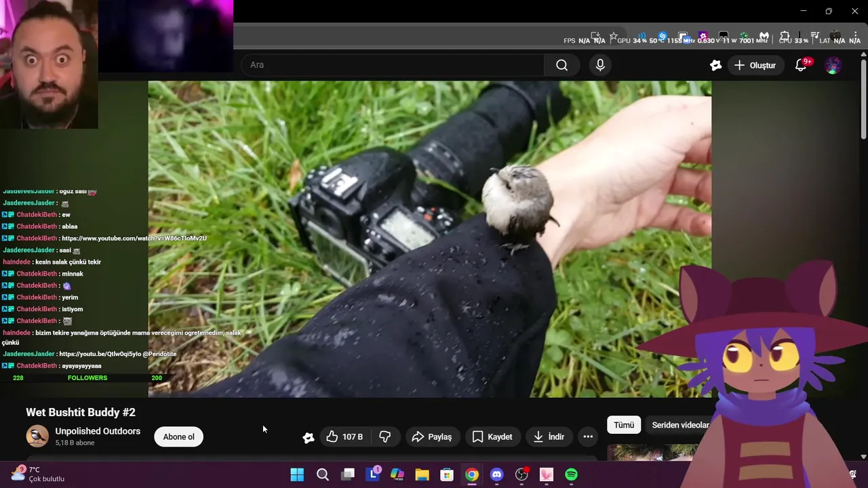This screenshot has height=488, width=868.
Task: Click the chat message 'ayayayayyaaa'
Action: point(81,366)
